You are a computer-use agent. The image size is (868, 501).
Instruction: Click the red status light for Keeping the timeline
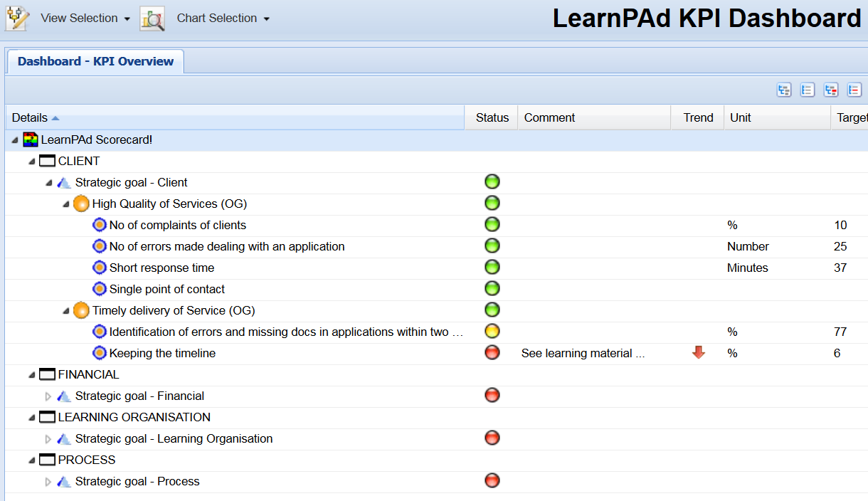(492, 352)
